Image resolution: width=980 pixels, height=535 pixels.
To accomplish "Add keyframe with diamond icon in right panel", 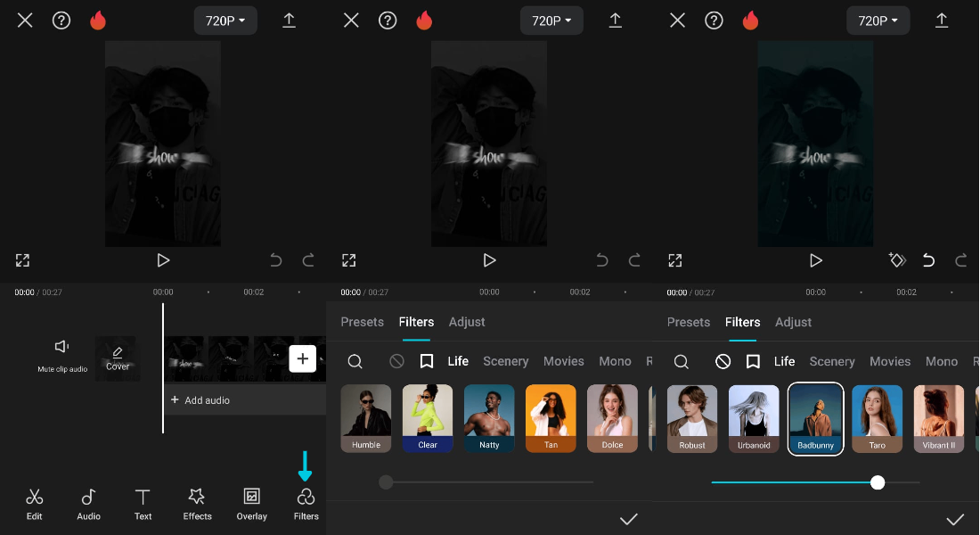I will click(x=897, y=259).
